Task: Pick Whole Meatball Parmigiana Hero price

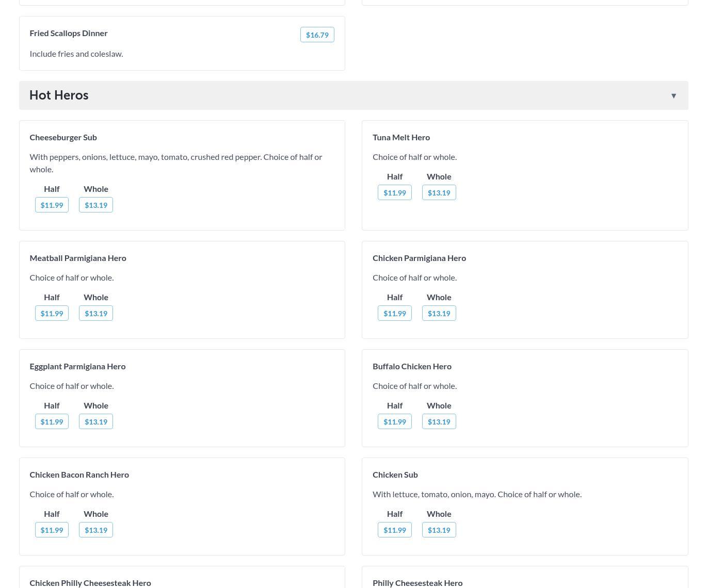Action: click(96, 314)
